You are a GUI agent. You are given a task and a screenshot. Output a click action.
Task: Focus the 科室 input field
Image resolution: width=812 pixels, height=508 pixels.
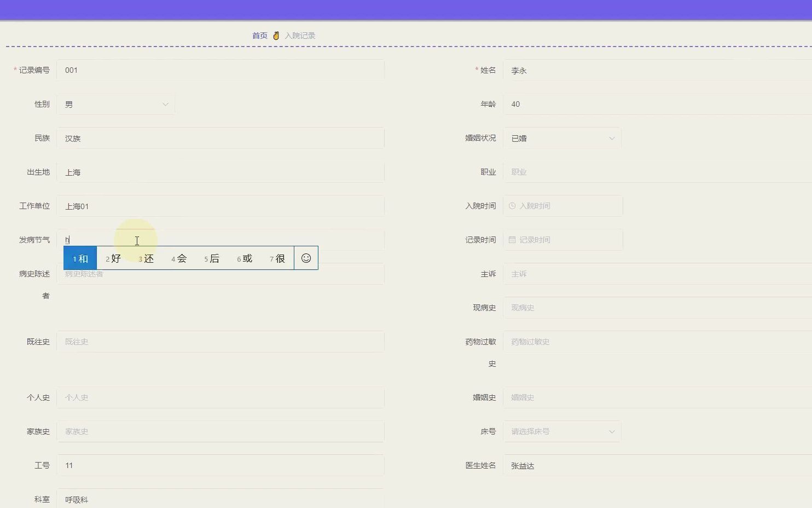click(x=221, y=499)
